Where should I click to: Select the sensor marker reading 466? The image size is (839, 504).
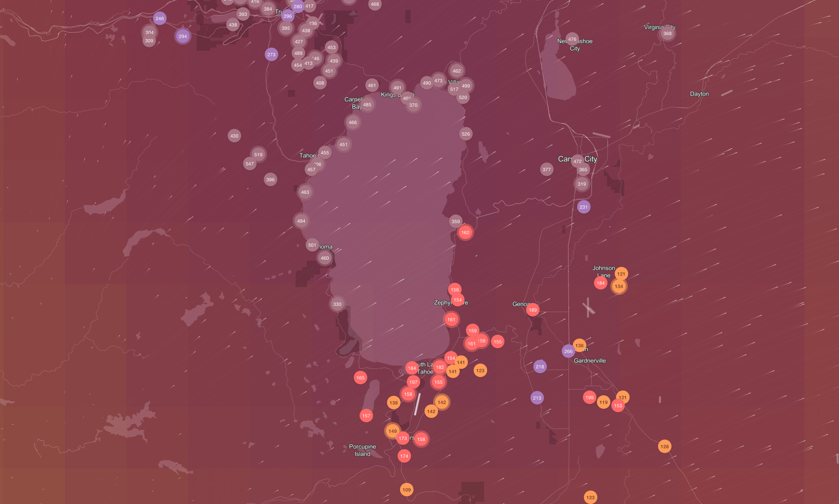(x=353, y=123)
